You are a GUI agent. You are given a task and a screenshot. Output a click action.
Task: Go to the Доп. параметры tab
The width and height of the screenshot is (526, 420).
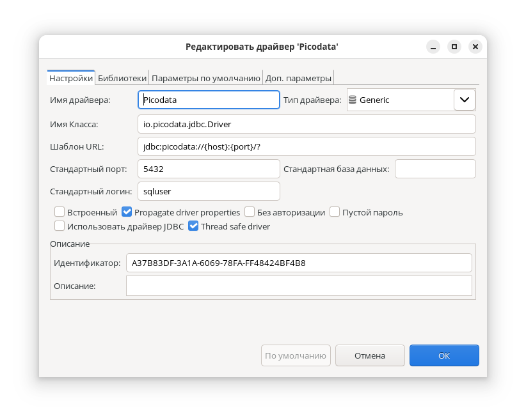[298, 77]
